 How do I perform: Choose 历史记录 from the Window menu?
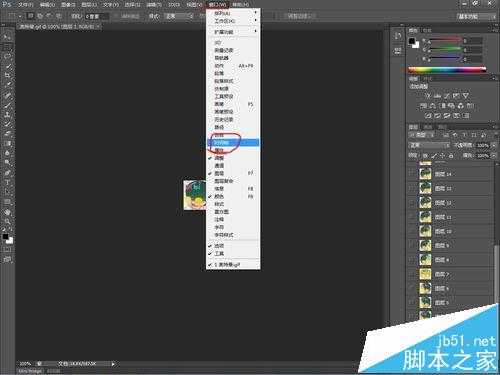233,119
